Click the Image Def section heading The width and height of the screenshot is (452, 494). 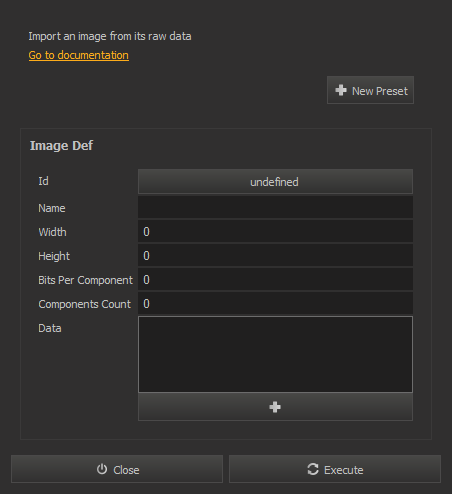[x=61, y=146]
